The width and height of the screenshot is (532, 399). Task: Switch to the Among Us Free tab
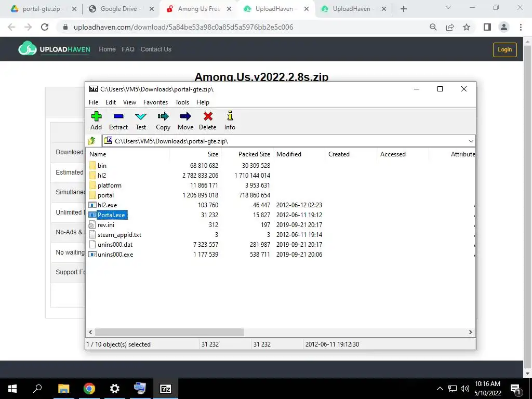[198, 9]
